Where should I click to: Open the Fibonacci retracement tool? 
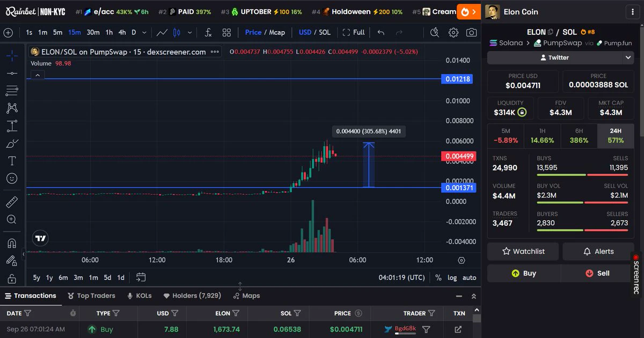coord(12,91)
